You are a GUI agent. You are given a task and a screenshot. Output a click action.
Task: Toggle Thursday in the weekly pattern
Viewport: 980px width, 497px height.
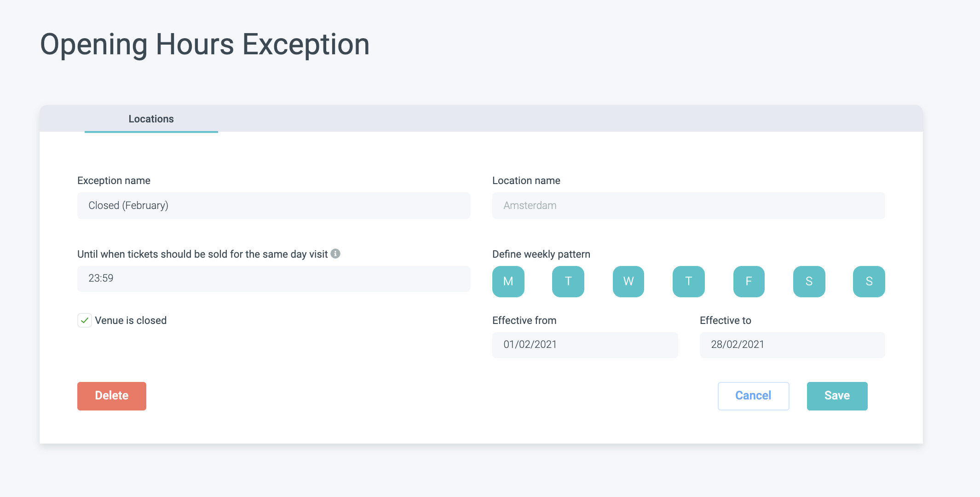pyautogui.click(x=688, y=281)
